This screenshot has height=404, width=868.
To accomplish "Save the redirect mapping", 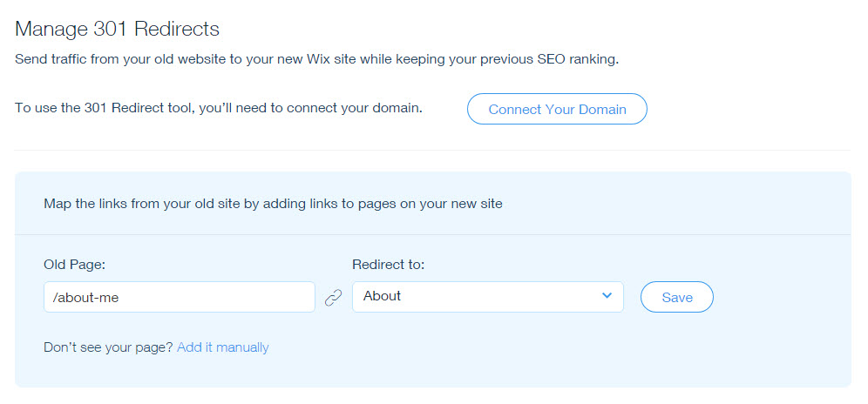I will tap(677, 297).
